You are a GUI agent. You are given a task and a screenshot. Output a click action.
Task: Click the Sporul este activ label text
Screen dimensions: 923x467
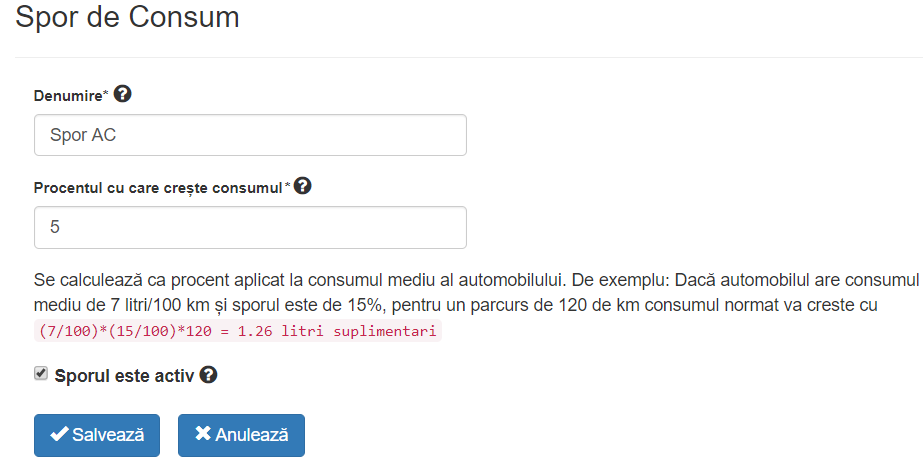(x=124, y=376)
